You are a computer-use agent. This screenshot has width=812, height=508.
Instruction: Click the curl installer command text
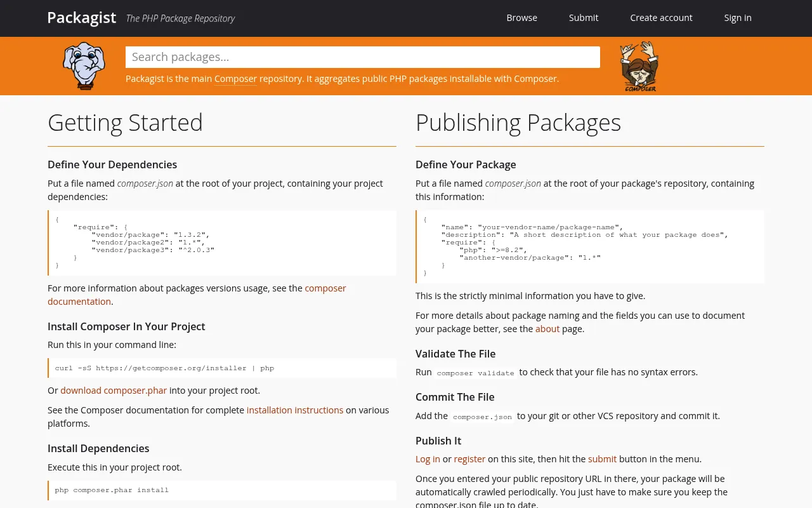pos(165,368)
